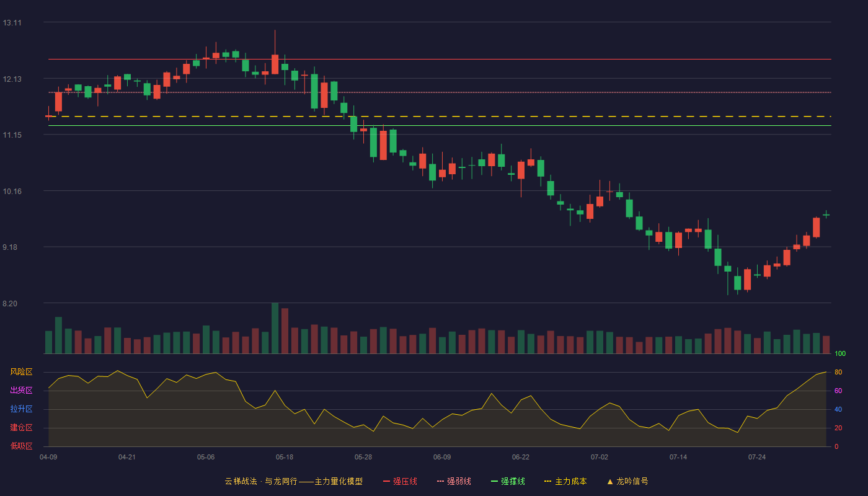
Task: Click the yellow dotted icon beside 主力成本
Action: click(548, 481)
